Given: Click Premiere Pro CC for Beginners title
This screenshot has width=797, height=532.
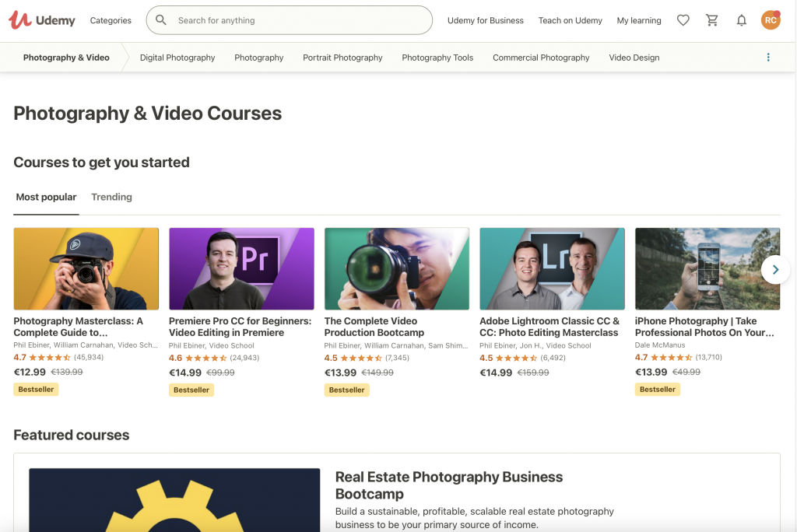Looking at the screenshot, I should coord(240,327).
